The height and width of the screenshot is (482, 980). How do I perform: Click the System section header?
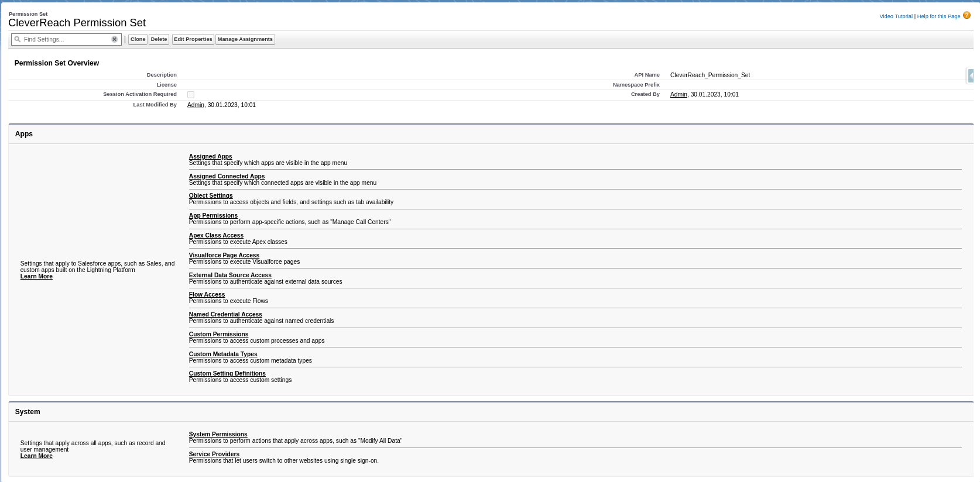[28, 412]
